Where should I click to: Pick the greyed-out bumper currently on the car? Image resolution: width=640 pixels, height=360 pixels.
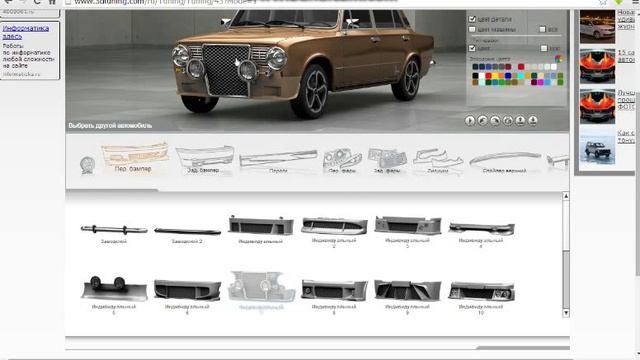261,292
